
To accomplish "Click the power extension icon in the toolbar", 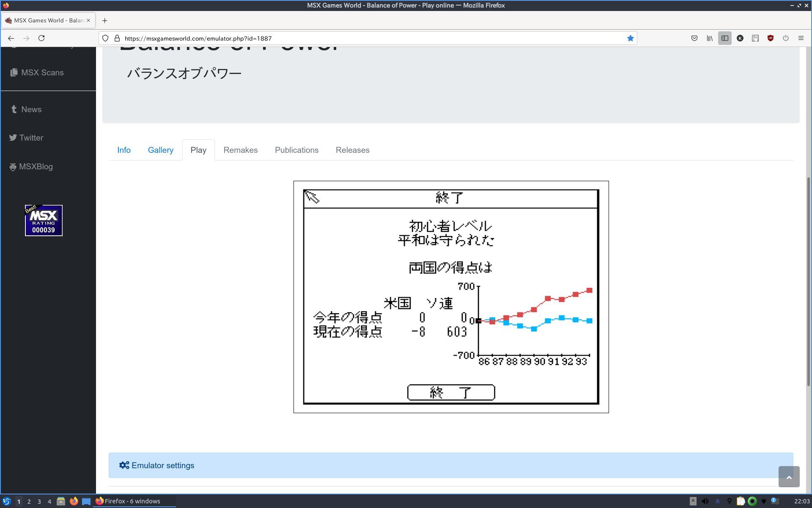I will coord(786,38).
